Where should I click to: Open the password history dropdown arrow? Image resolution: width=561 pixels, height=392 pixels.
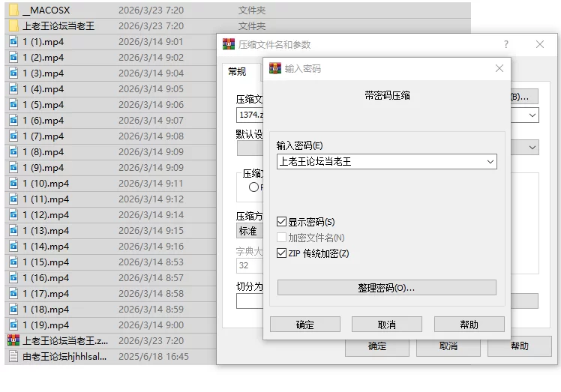490,162
